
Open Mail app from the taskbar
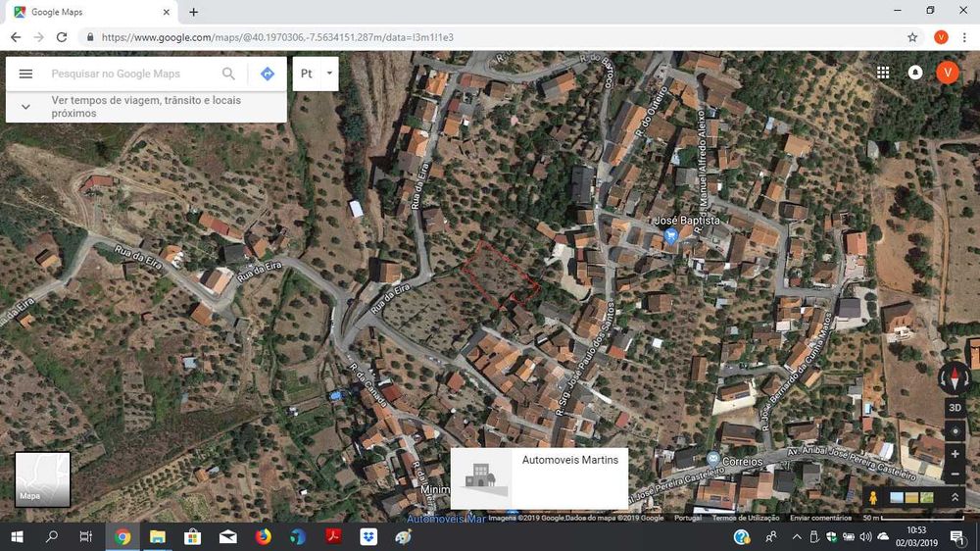click(228, 536)
